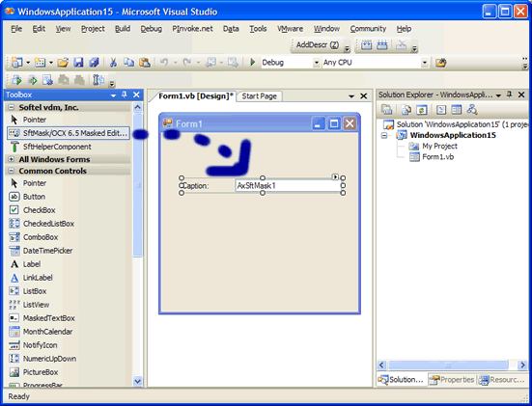Click the AddDescr (Z) toolbar button
Screen dimensions: 532x406
pyautogui.click(x=318, y=44)
